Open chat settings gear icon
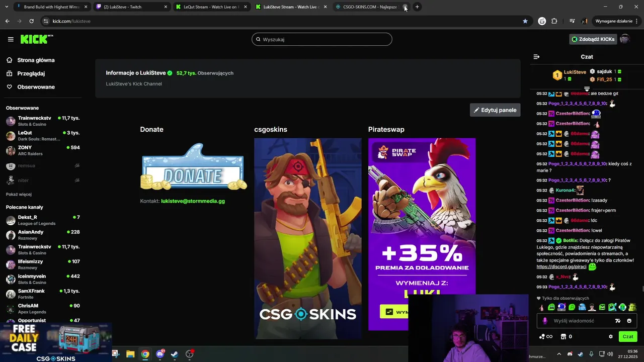Image resolution: width=644 pixels, height=362 pixels. [611, 336]
